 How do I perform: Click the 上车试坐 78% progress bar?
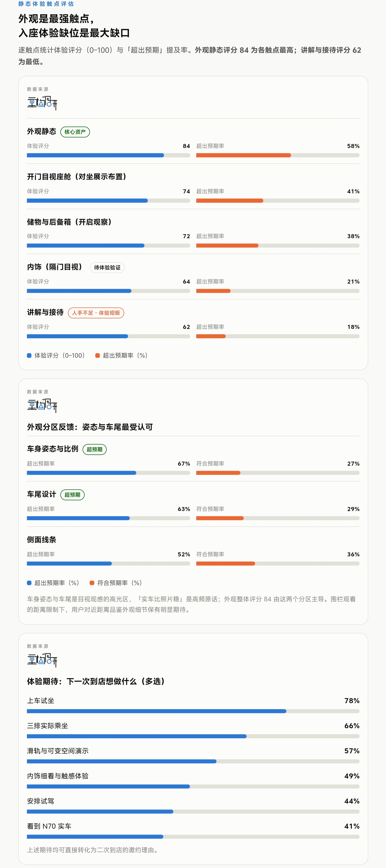click(193, 711)
